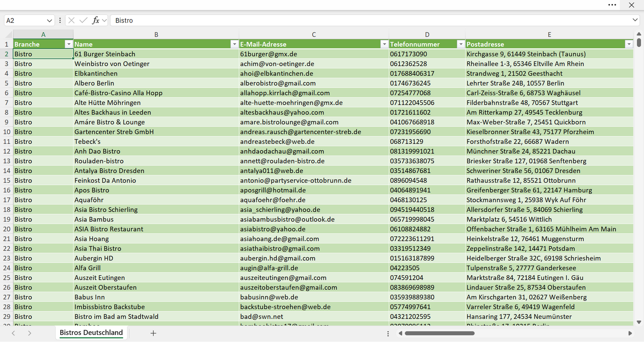644x342 pixels.
Task: Select the cell '61 Burger Steinbach'
Action: [156, 54]
